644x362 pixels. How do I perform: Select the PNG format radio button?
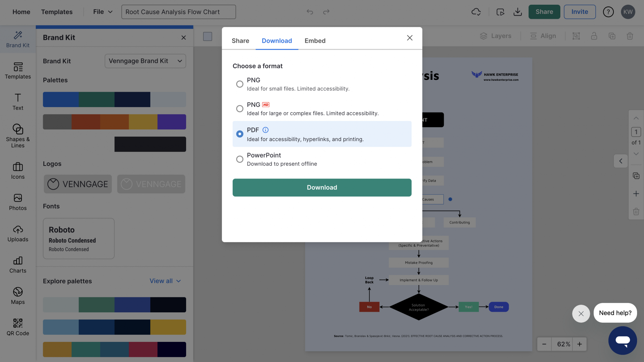point(240,84)
